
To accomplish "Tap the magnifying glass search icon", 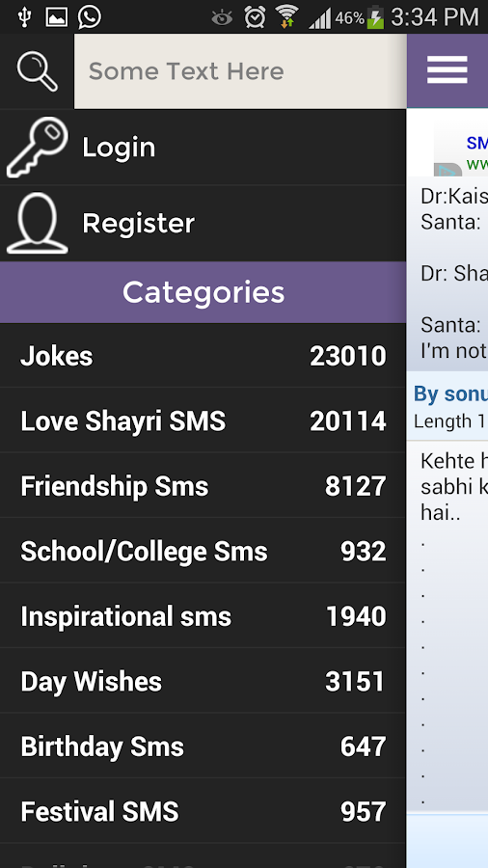I will [37, 70].
